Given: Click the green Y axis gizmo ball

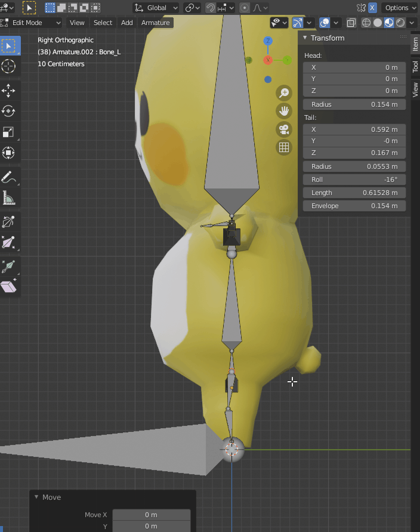Looking at the screenshot, I should [287, 60].
